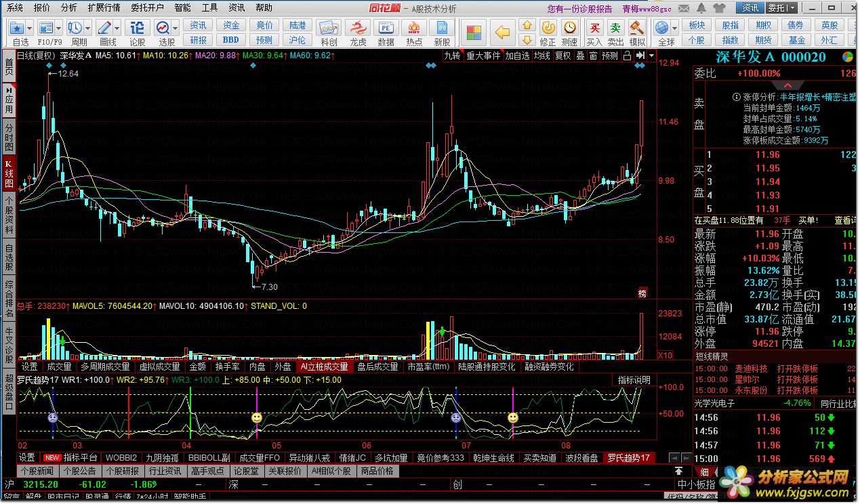This screenshot has width=860, height=504.
Task: Toggle the 叠 overlay button
Action: click(x=579, y=56)
